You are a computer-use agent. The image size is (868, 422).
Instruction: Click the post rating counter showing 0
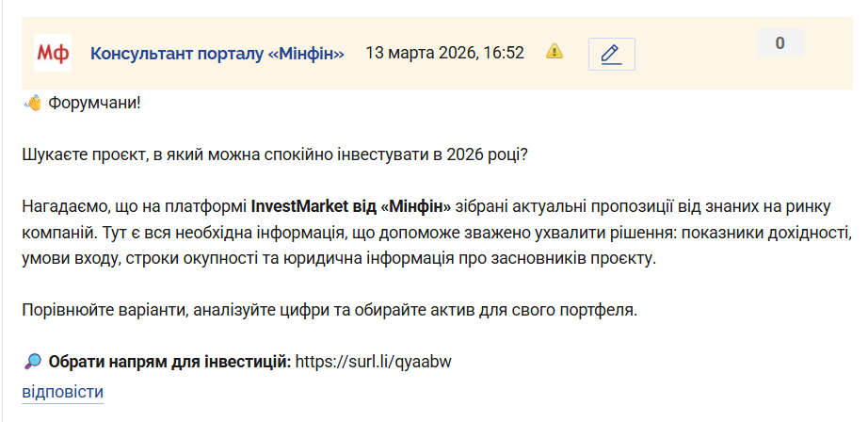click(x=780, y=42)
